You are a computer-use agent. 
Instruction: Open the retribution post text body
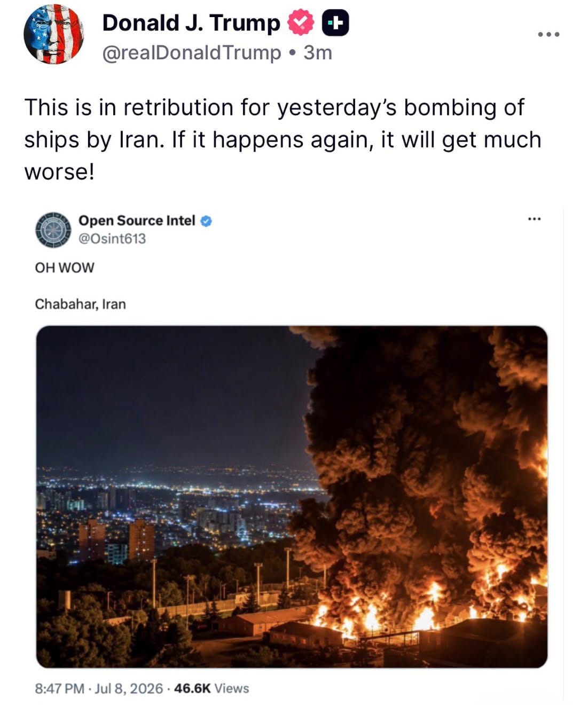(x=283, y=139)
